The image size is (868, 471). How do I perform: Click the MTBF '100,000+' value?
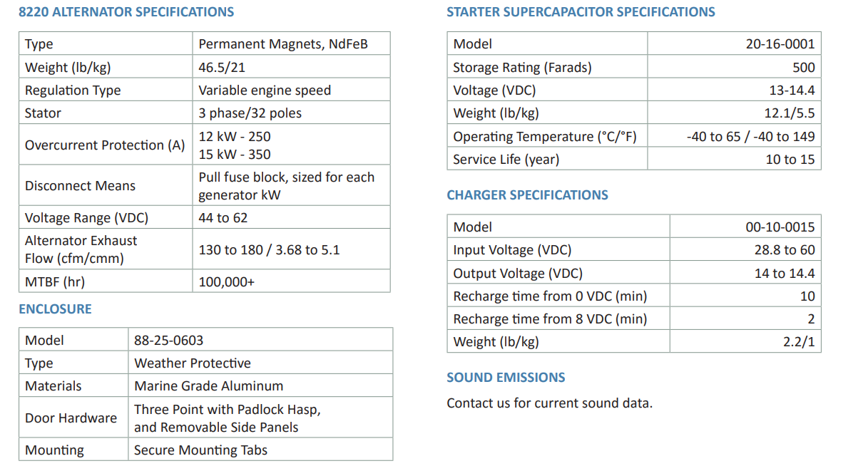tap(226, 282)
